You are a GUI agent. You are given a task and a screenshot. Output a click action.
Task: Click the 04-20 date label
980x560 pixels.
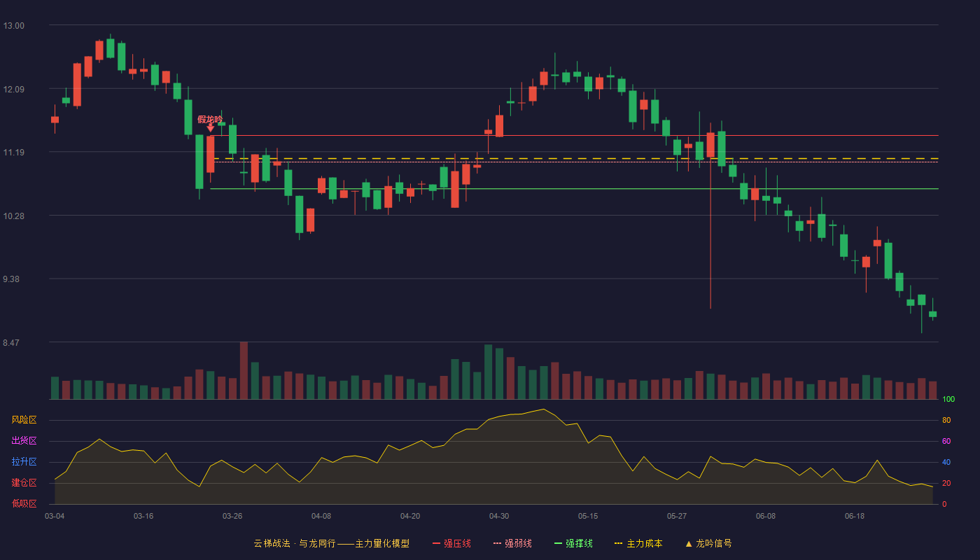pos(410,516)
